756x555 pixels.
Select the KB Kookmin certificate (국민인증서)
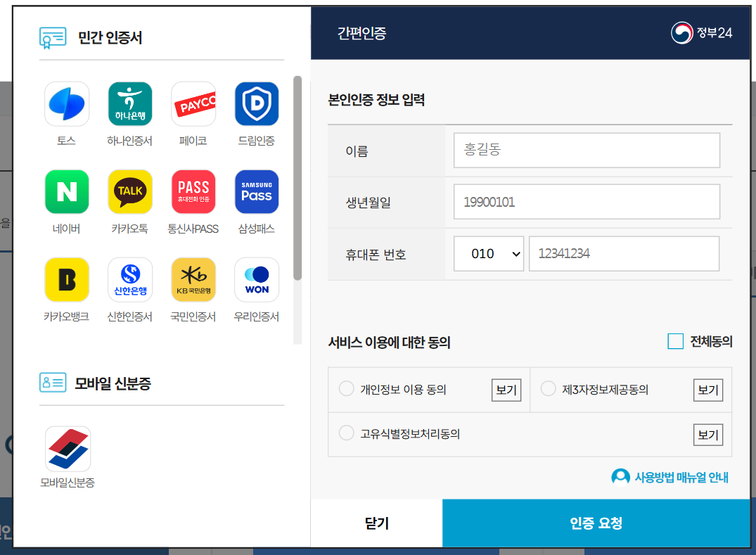tap(193, 280)
